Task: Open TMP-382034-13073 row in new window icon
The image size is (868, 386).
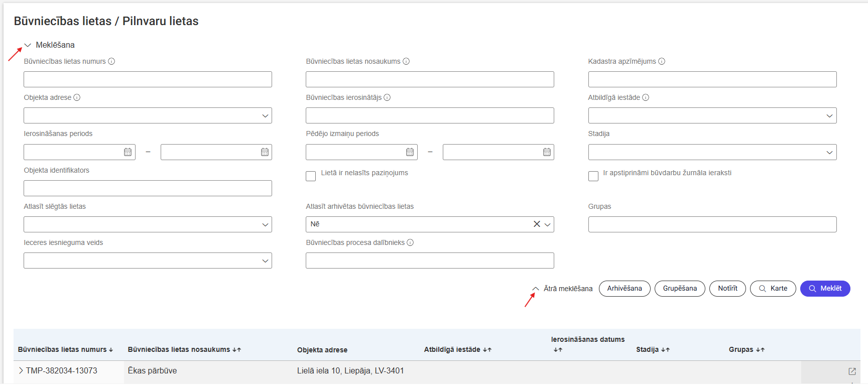Action: (852, 371)
